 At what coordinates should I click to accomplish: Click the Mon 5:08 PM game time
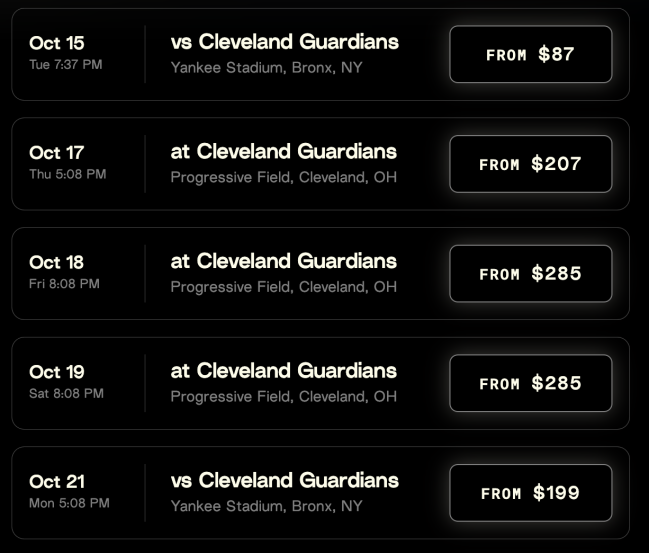coord(69,503)
